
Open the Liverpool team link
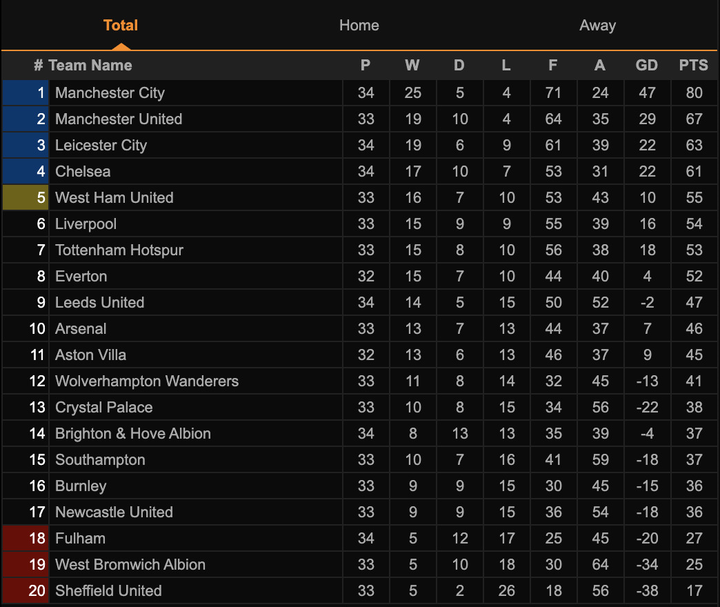86,224
